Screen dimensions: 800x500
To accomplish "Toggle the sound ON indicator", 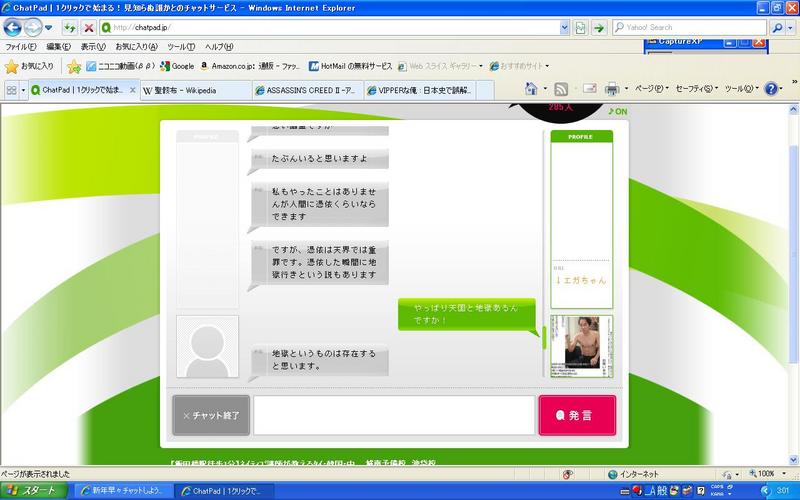I will click(618, 111).
